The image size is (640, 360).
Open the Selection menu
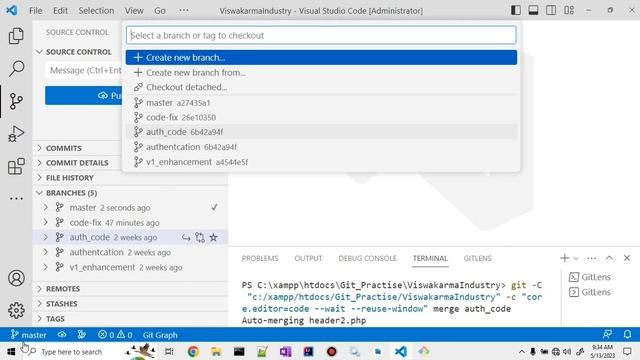(96, 11)
